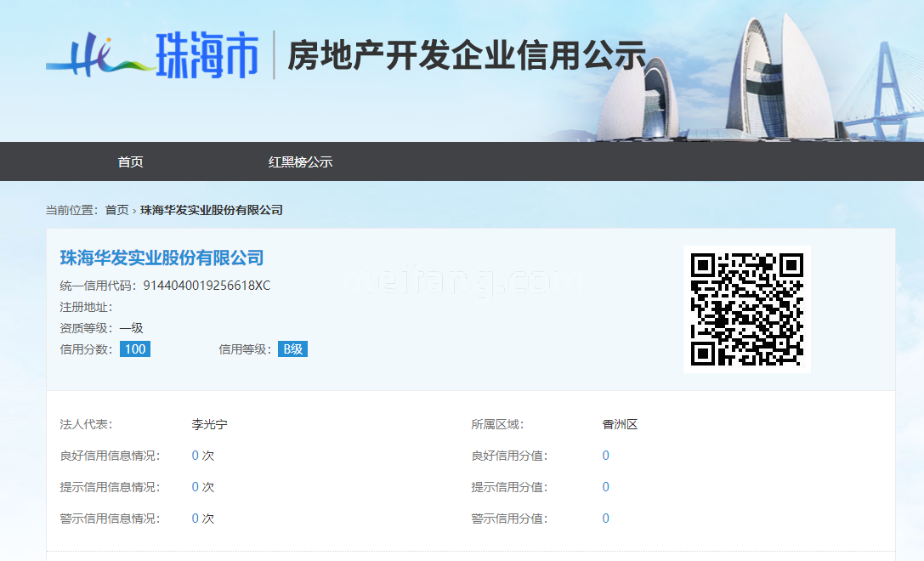Image resolution: width=924 pixels, height=561 pixels.
Task: Click the company QR code image
Action: 746,309
